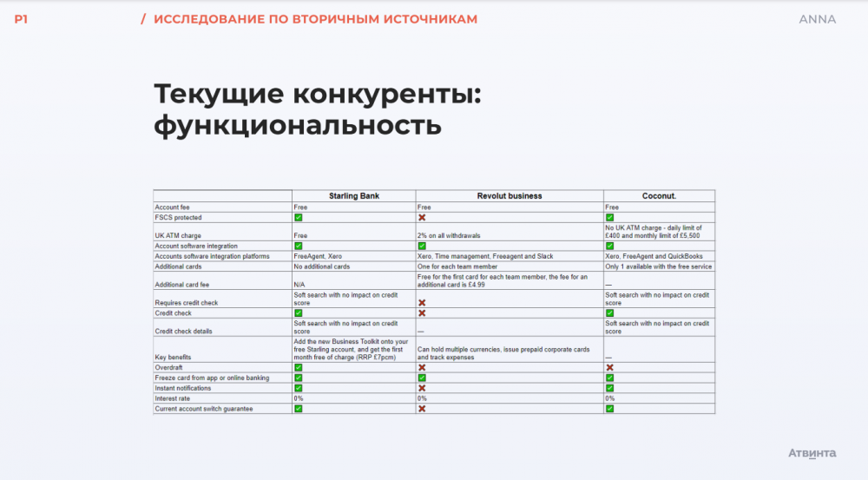Screen dimensions: 868x480
Task: Select the Additional card fee row label
Action: click(182, 285)
